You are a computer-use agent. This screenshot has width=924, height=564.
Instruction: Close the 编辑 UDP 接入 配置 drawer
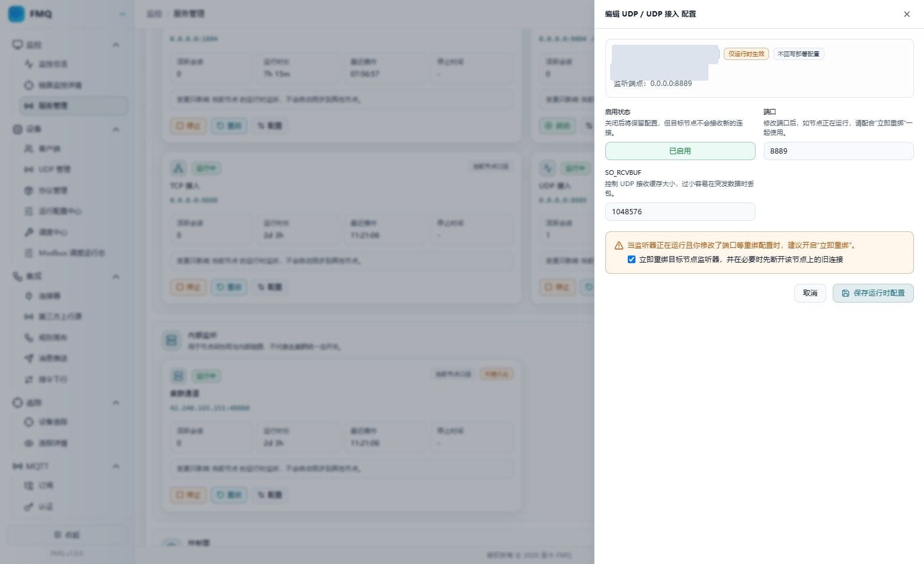click(x=906, y=14)
